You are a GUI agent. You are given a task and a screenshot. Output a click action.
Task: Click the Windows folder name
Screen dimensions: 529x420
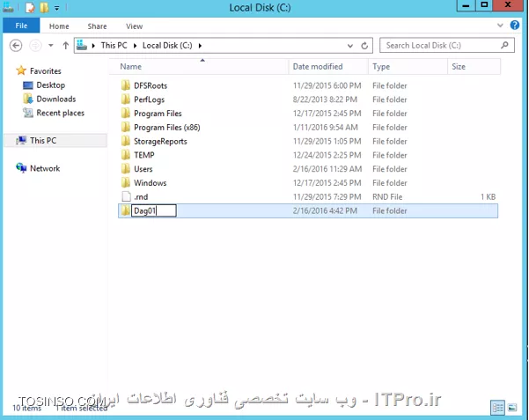pos(151,182)
